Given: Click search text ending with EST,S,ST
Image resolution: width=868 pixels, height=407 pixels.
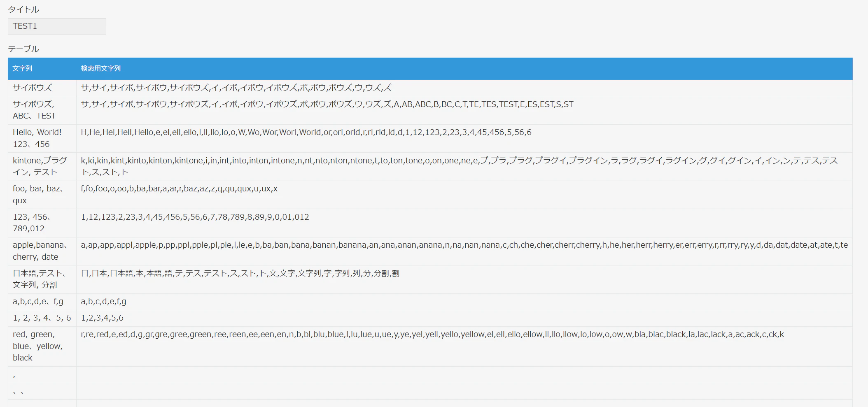Looking at the screenshot, I should point(327,104).
